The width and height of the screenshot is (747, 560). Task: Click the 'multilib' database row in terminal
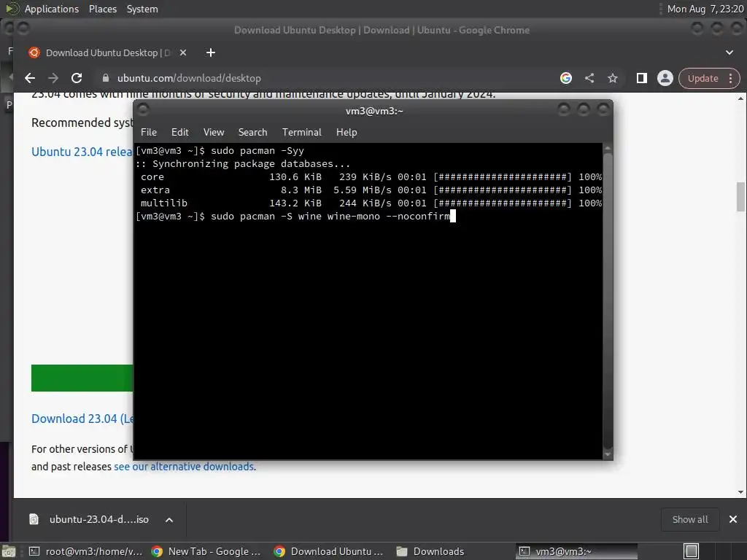(371, 203)
